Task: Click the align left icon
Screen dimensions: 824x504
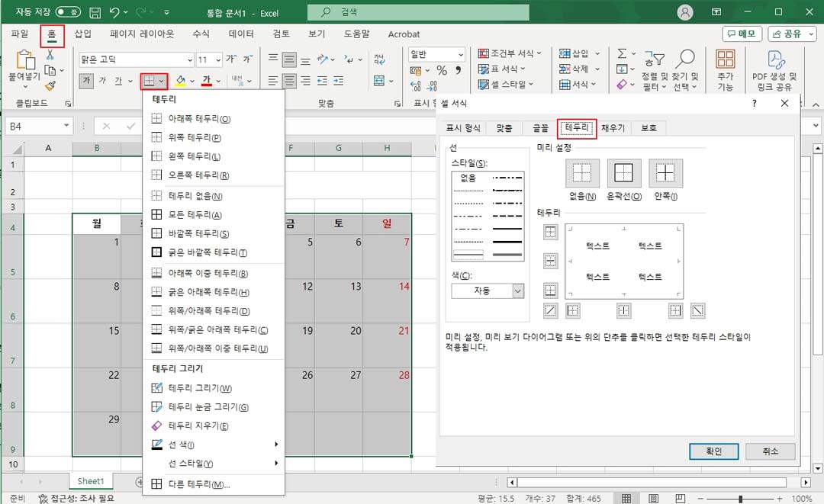Action: click(x=272, y=81)
